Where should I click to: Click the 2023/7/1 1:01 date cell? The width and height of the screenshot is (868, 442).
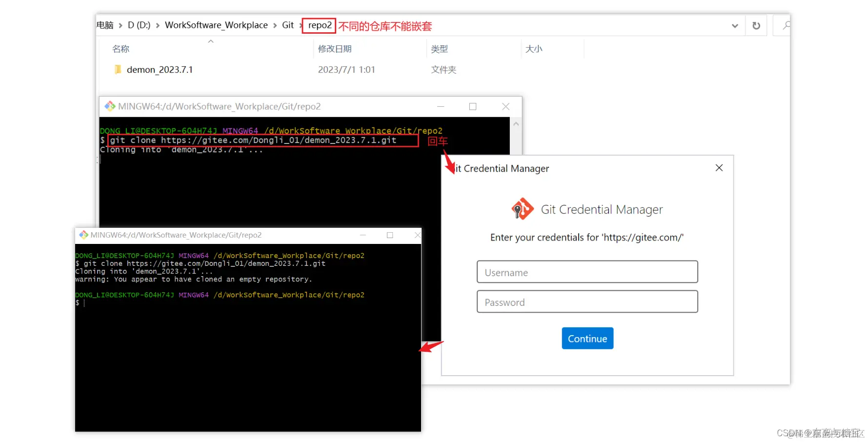[x=346, y=70]
